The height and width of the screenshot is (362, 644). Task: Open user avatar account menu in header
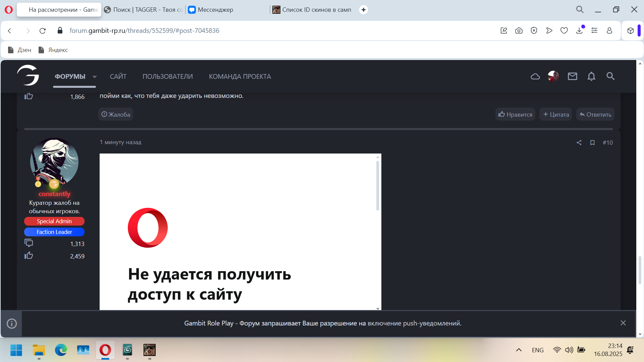553,76
